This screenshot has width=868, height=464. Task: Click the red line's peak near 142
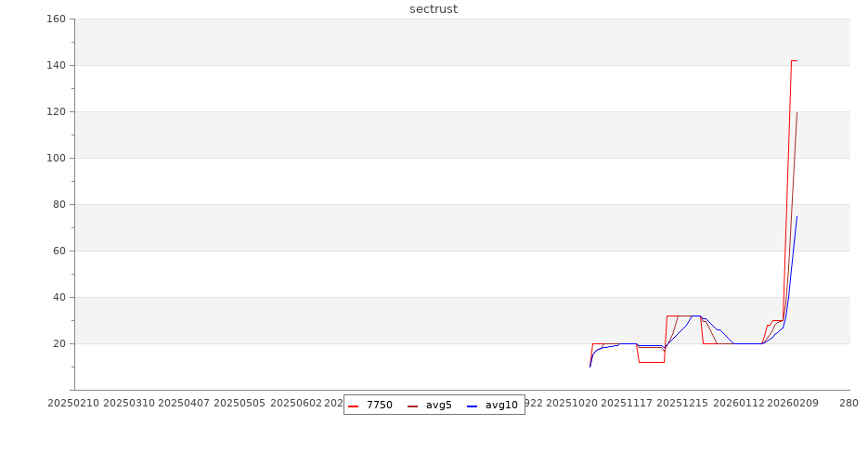point(794,60)
